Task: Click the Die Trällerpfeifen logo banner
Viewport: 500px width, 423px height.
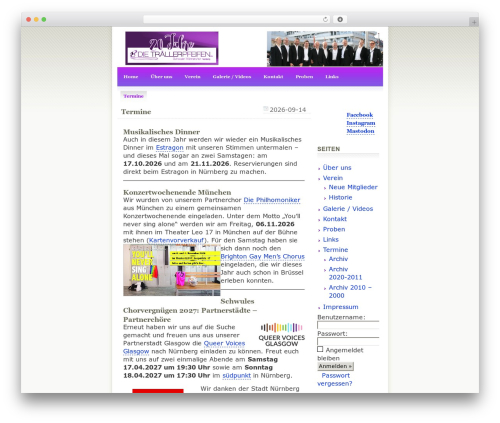Action: pos(172,48)
